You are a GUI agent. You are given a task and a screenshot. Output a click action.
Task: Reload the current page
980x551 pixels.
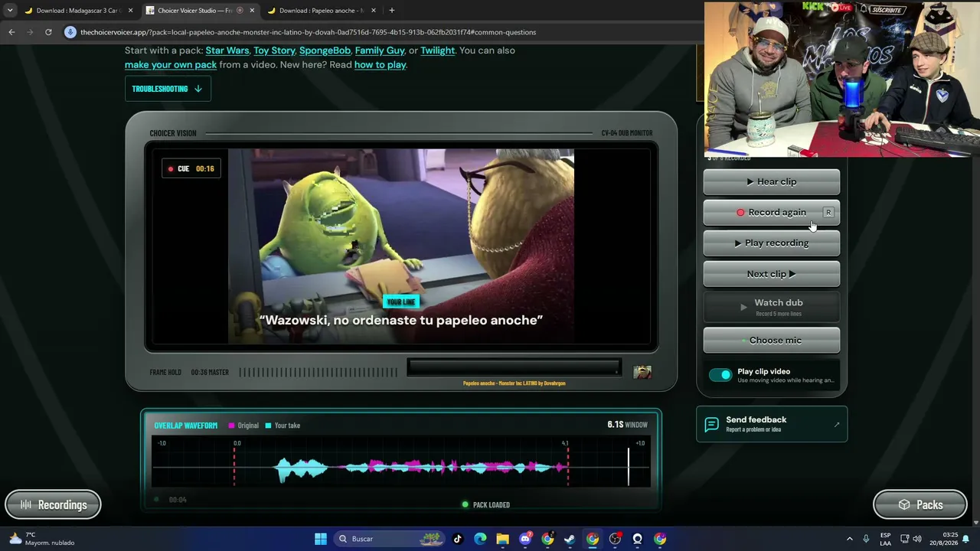[x=48, y=32]
